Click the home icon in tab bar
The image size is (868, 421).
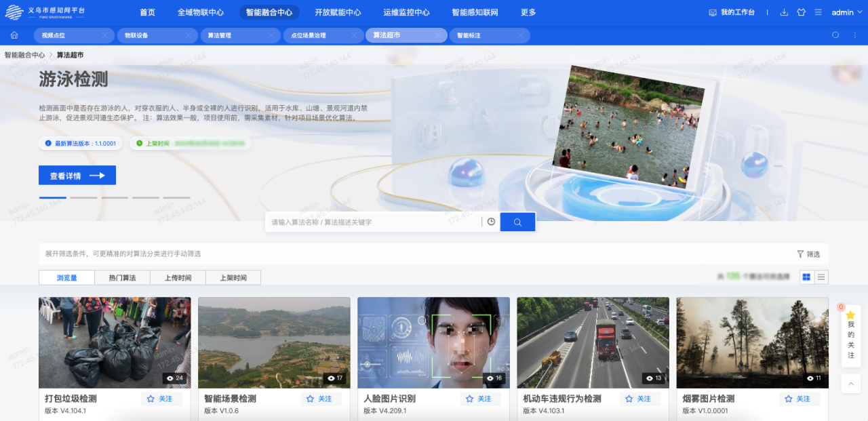[x=14, y=35]
